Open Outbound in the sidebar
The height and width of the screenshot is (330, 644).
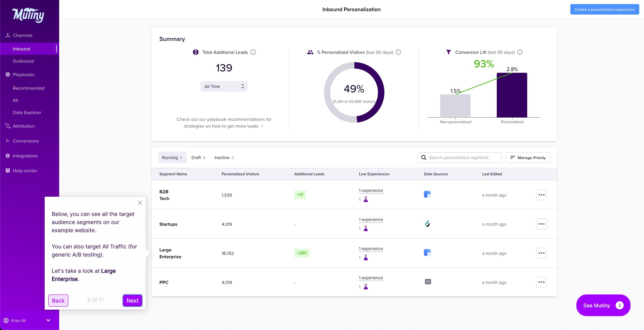23,61
